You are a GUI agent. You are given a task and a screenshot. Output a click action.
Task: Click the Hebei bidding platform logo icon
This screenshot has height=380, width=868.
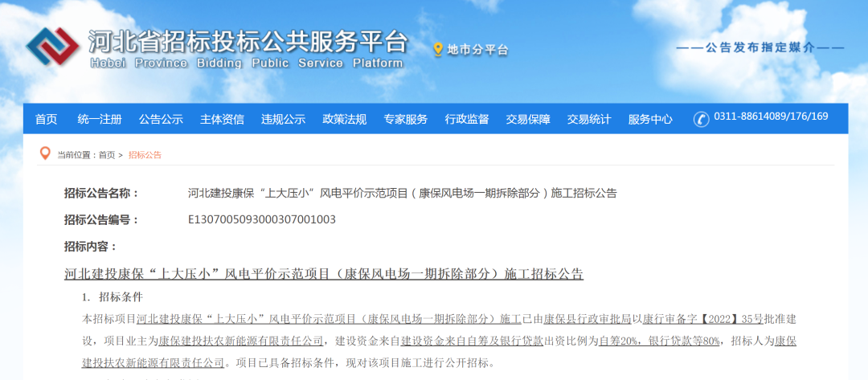pyautogui.click(x=52, y=46)
